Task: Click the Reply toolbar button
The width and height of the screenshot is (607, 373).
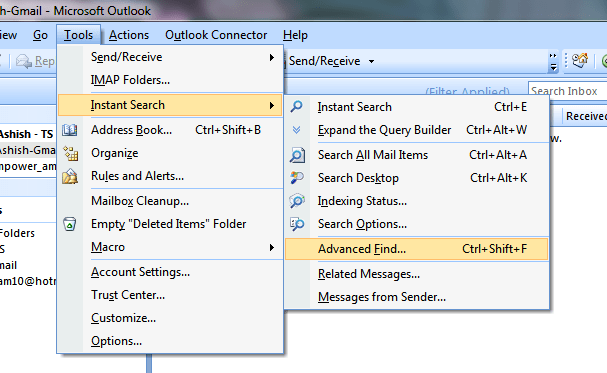Action: (x=35, y=61)
